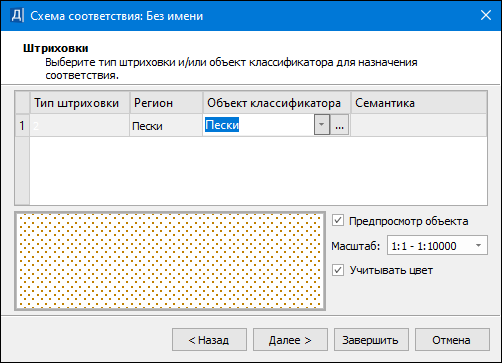Uncheck the Учитывать цвет option
Viewport: 502px width, 363px height.
click(338, 270)
